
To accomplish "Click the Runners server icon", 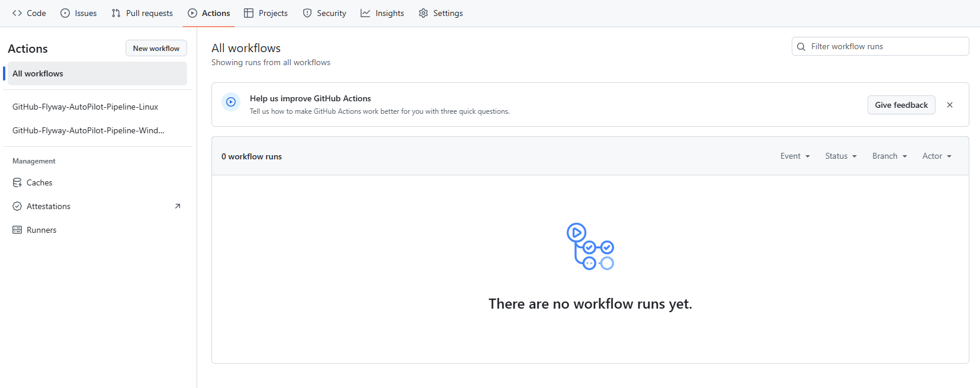I will pyautogui.click(x=17, y=230).
